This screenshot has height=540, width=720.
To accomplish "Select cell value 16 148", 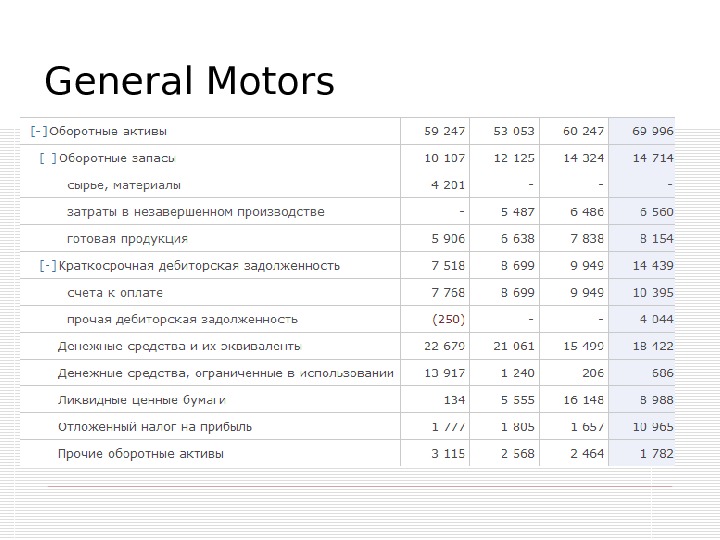I will point(583,400).
